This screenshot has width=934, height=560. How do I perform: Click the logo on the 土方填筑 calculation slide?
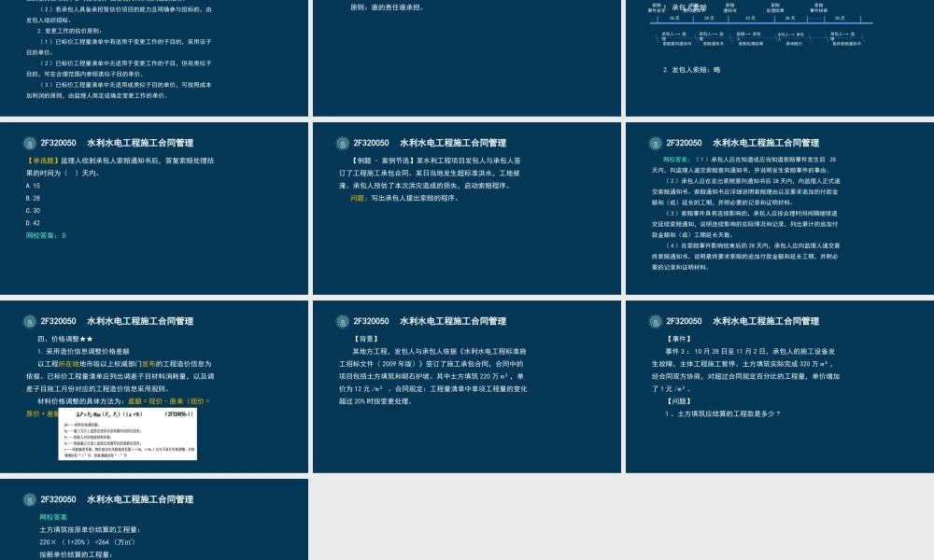pos(29,499)
